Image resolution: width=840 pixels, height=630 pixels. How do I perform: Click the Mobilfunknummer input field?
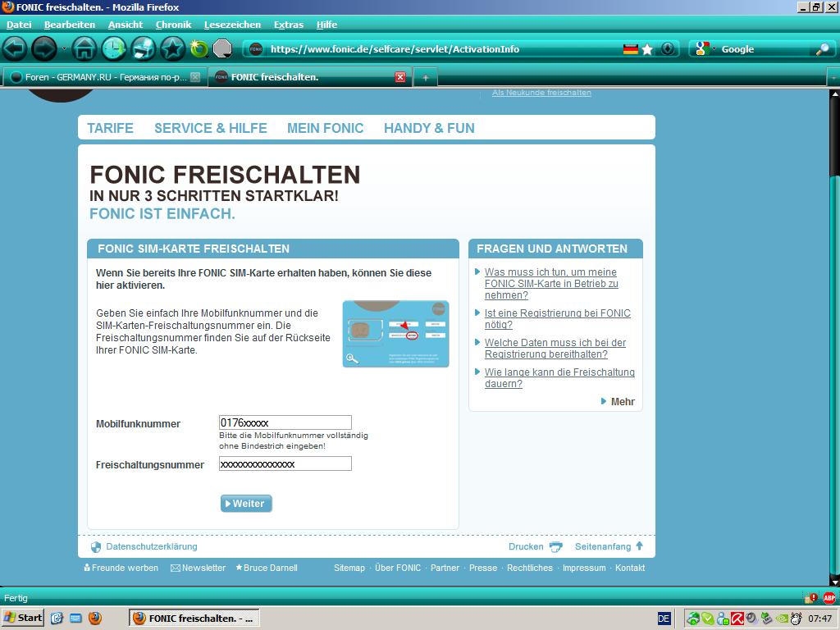pos(285,422)
